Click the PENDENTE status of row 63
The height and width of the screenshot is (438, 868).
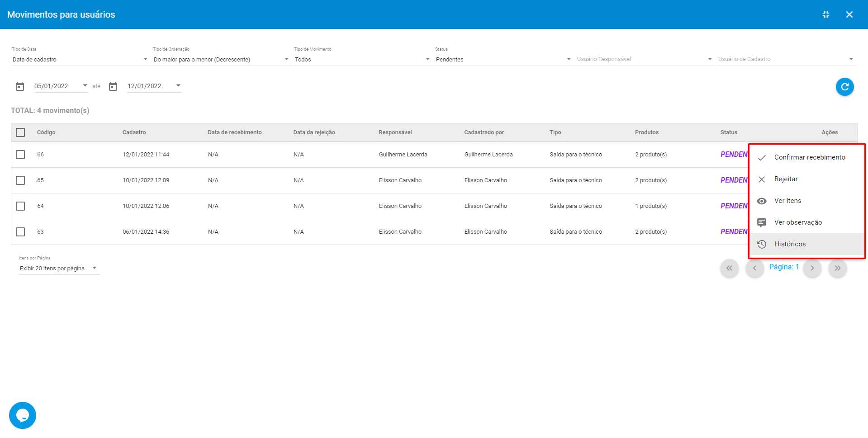pos(734,231)
